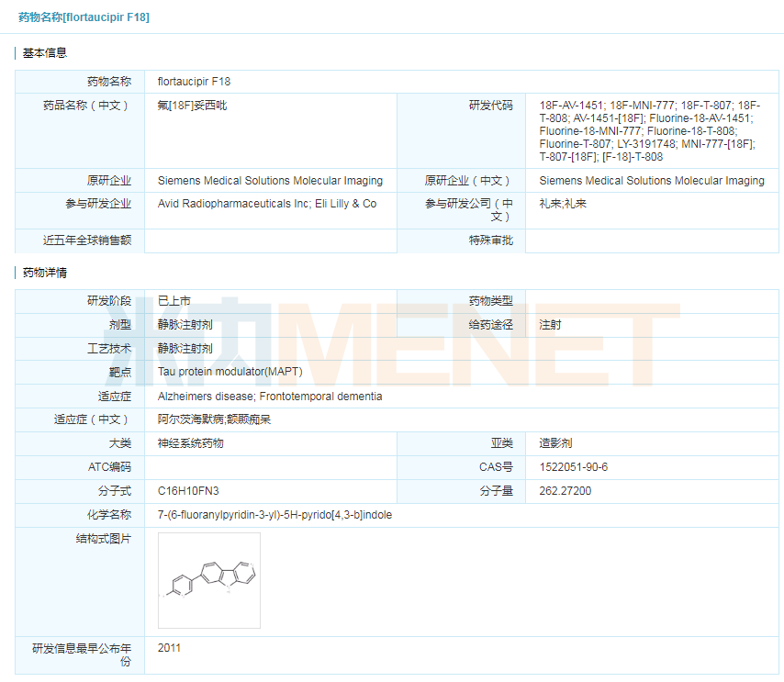Screen dimensions: 784x682
Task: Select 静脉注射剂 in the 剂型 row
Action: pyautogui.click(x=185, y=325)
